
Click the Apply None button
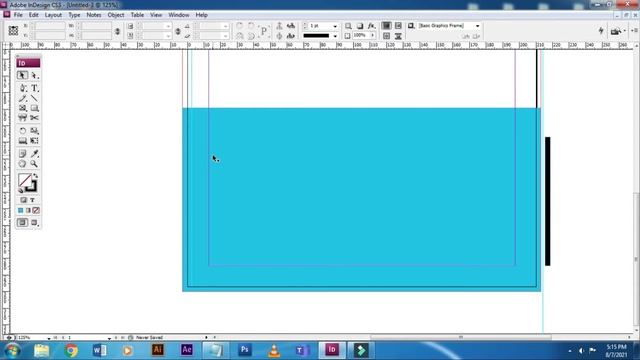(36, 210)
